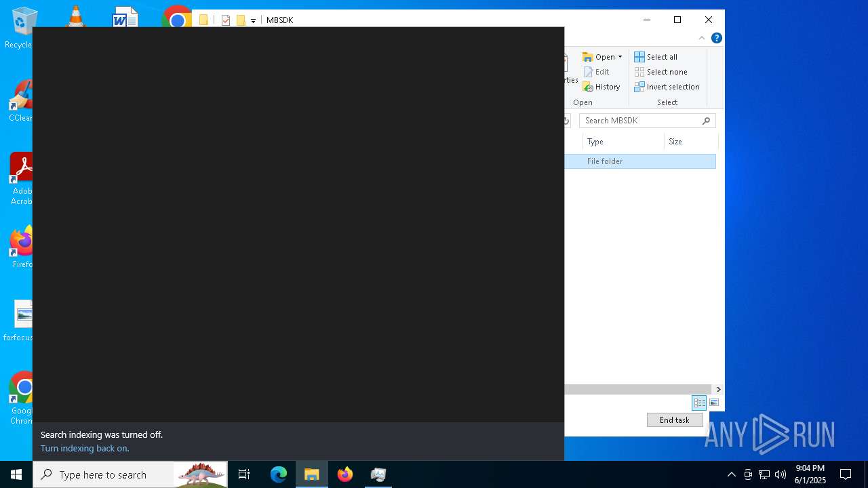Open the Quick Access Toolbar customize arrow
868x488 pixels.
point(253,20)
